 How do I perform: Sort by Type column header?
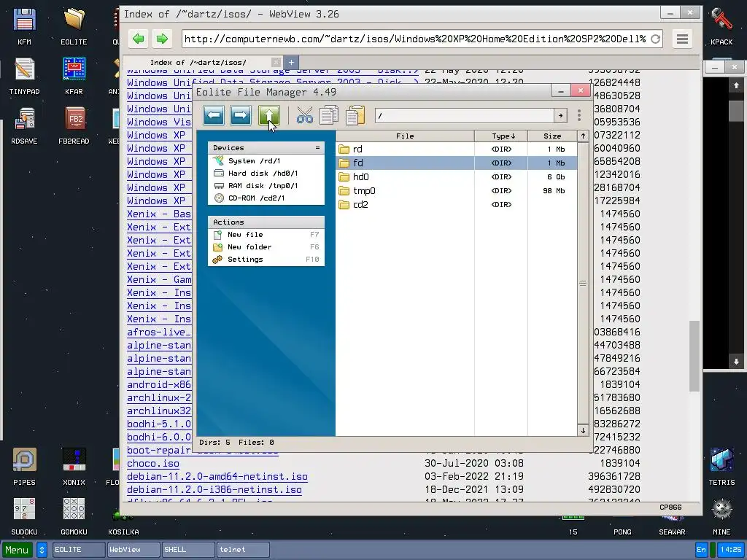point(501,136)
